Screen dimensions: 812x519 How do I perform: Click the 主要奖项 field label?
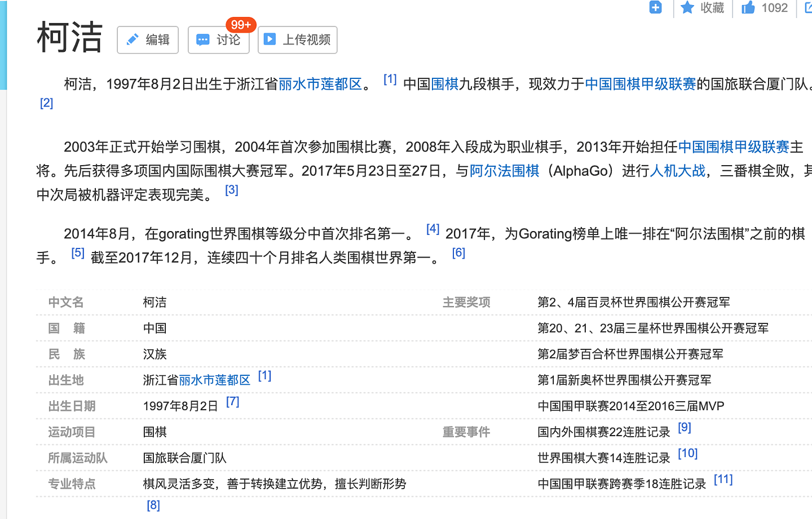pyautogui.click(x=466, y=303)
